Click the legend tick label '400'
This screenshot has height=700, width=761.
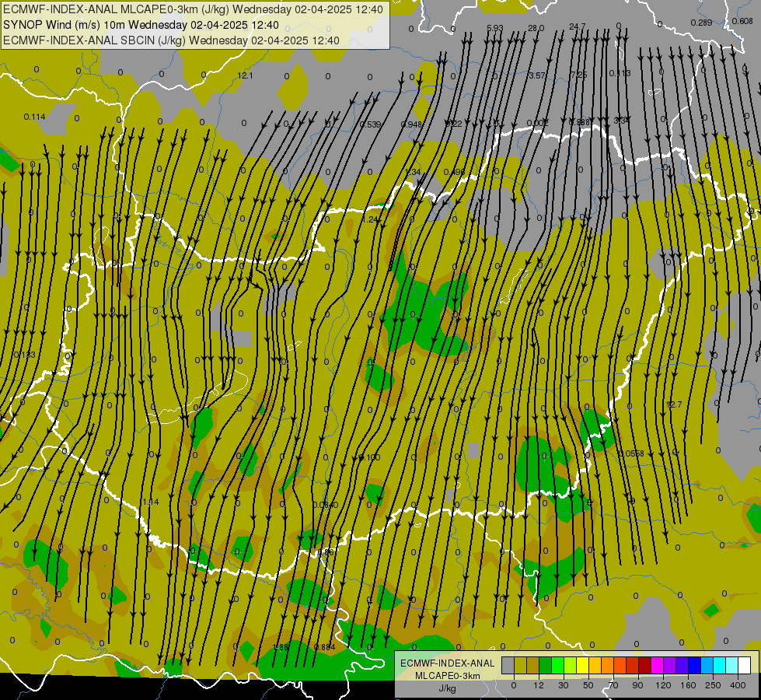(x=738, y=685)
